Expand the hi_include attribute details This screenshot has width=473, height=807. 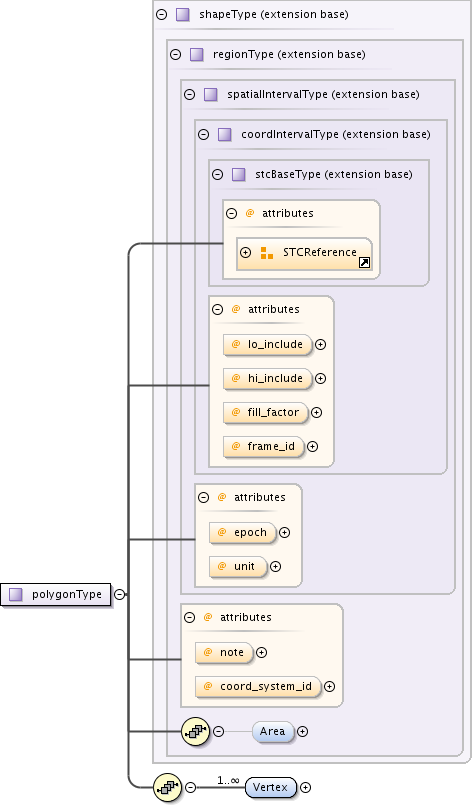pos(320,378)
